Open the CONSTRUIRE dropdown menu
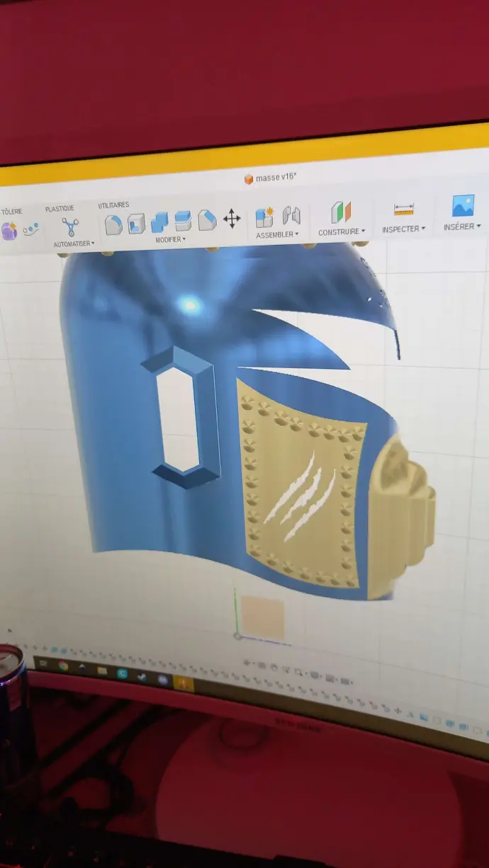Viewport: 489px width, 868px height. (342, 232)
